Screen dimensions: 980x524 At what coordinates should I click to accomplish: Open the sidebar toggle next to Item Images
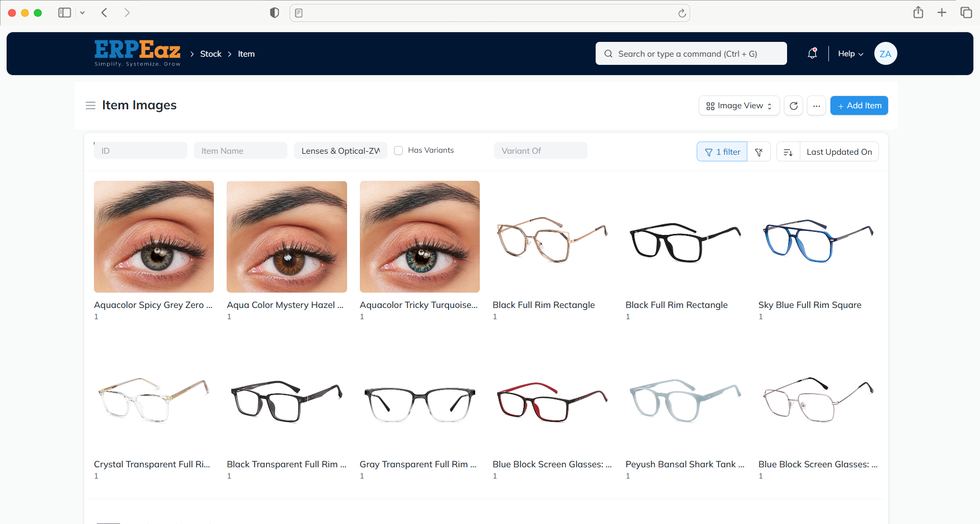[90, 105]
